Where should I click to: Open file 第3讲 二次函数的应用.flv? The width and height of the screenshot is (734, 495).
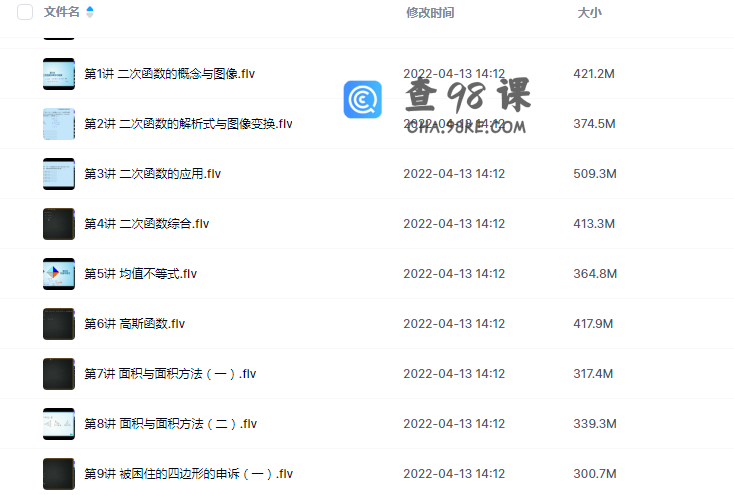pos(153,174)
